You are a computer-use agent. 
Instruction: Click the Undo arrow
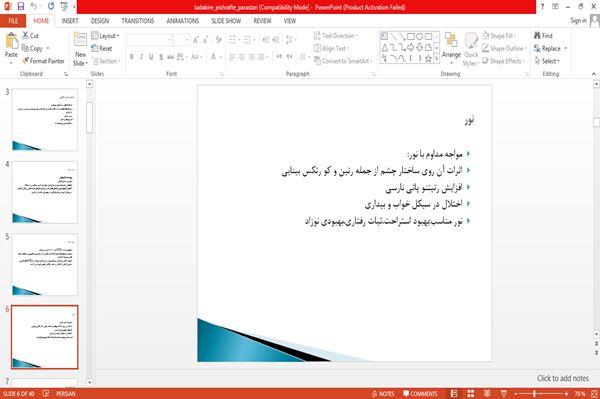coord(34,7)
